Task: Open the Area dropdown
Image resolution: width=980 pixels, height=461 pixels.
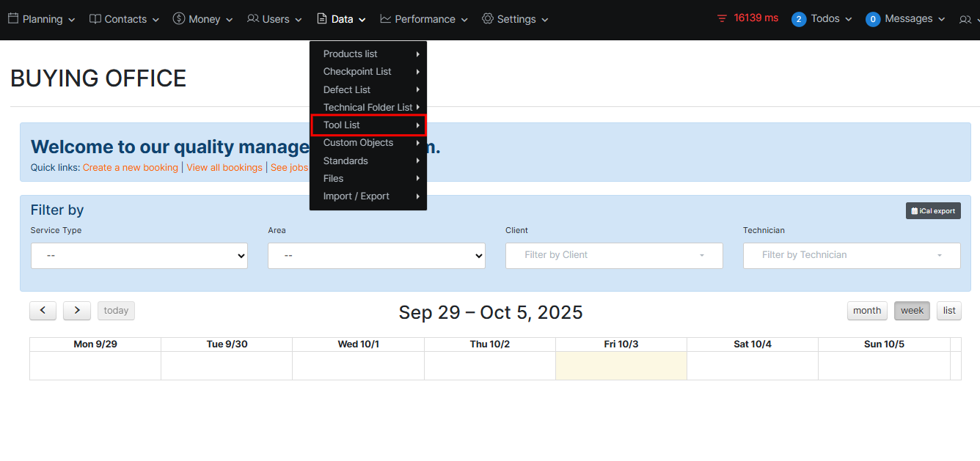Action: pos(376,256)
